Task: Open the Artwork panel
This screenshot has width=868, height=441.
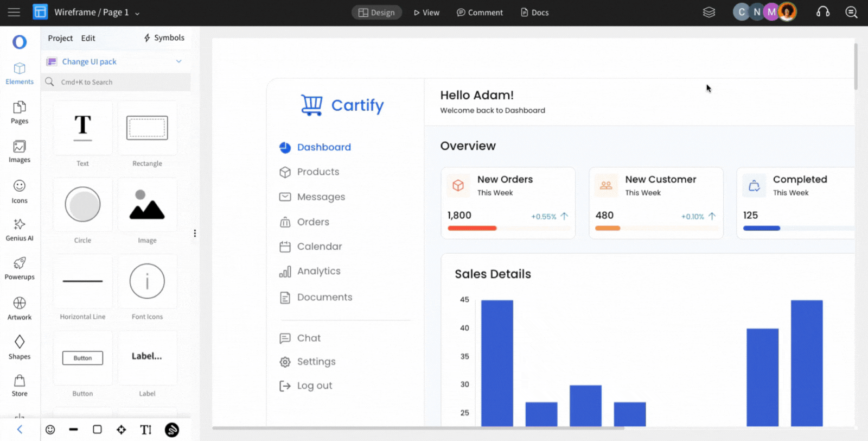Action: pyautogui.click(x=20, y=309)
